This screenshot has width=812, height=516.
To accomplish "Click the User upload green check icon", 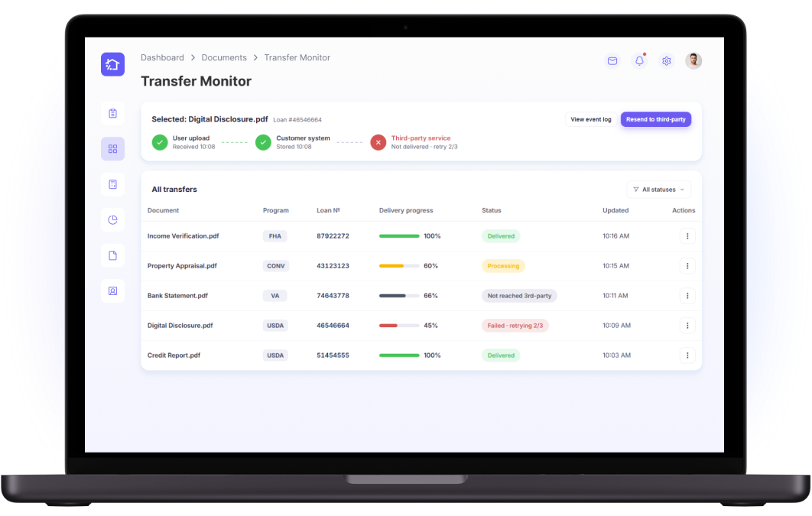I will pyautogui.click(x=160, y=142).
